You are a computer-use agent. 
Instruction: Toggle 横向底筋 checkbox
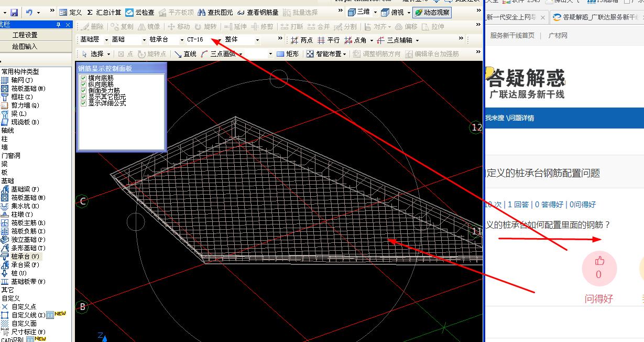[83, 78]
